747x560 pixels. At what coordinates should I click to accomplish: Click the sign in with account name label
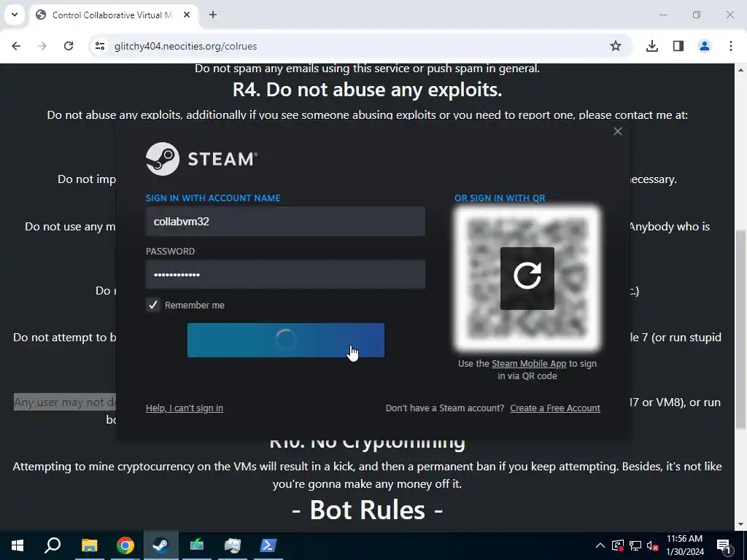[x=213, y=198]
